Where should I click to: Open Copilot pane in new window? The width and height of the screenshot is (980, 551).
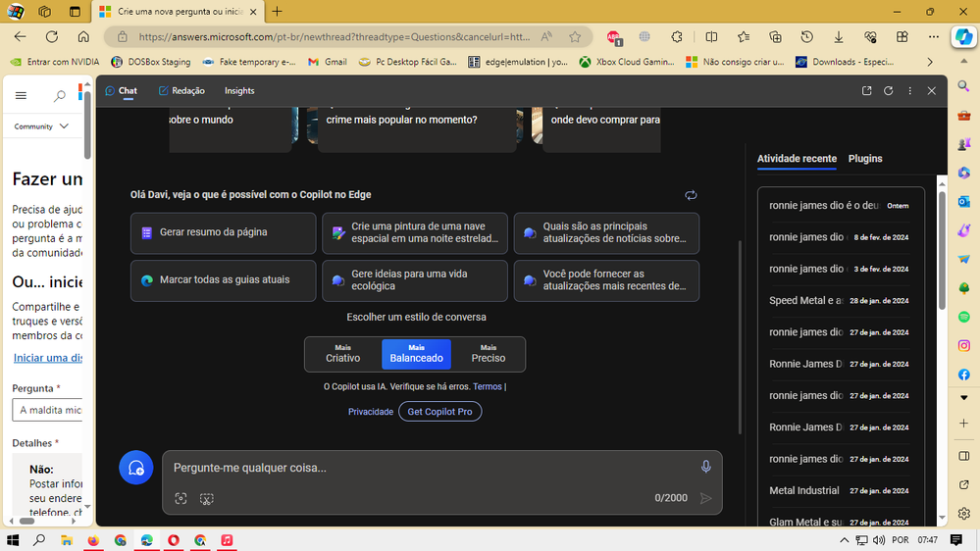(867, 90)
